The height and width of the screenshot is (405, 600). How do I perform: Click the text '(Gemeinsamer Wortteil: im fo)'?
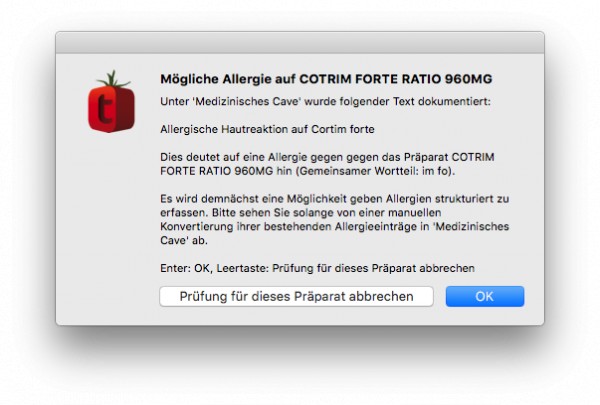click(375, 171)
